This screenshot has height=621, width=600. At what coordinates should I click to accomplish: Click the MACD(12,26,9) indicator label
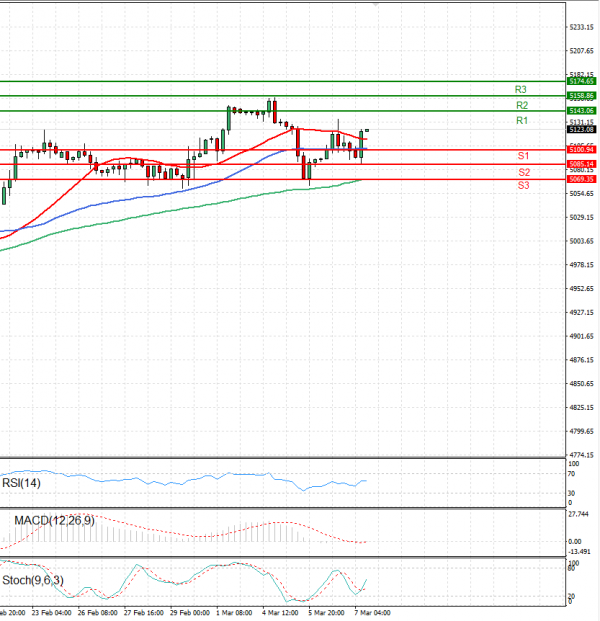click(x=54, y=520)
